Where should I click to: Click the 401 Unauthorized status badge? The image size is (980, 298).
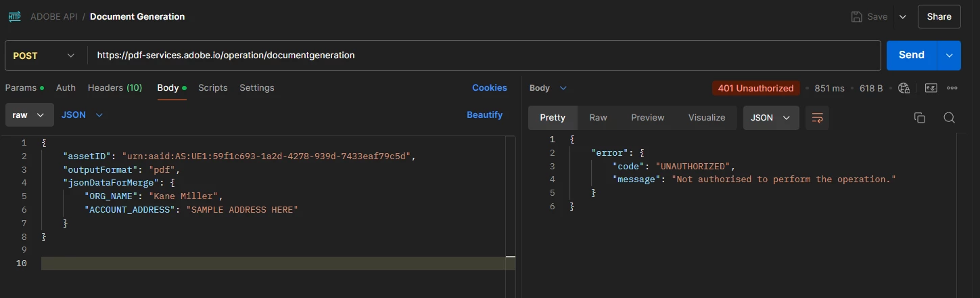(x=756, y=88)
